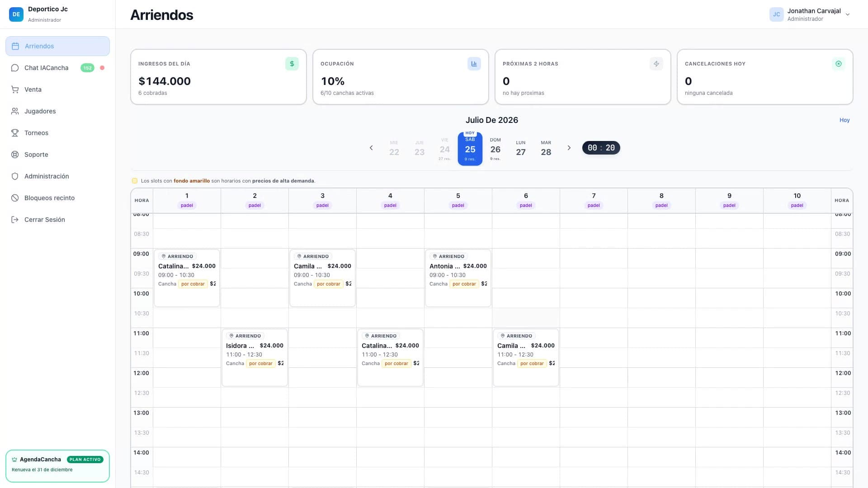Click the DE workspace logo
The width and height of the screenshot is (868, 488).
(x=16, y=14)
